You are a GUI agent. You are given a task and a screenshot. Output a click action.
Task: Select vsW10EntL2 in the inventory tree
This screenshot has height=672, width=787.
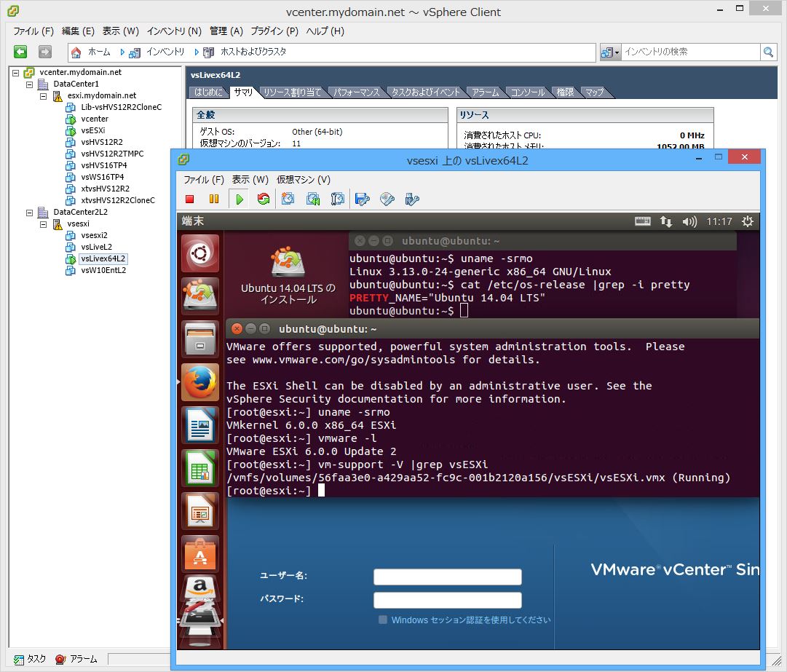coord(103,270)
